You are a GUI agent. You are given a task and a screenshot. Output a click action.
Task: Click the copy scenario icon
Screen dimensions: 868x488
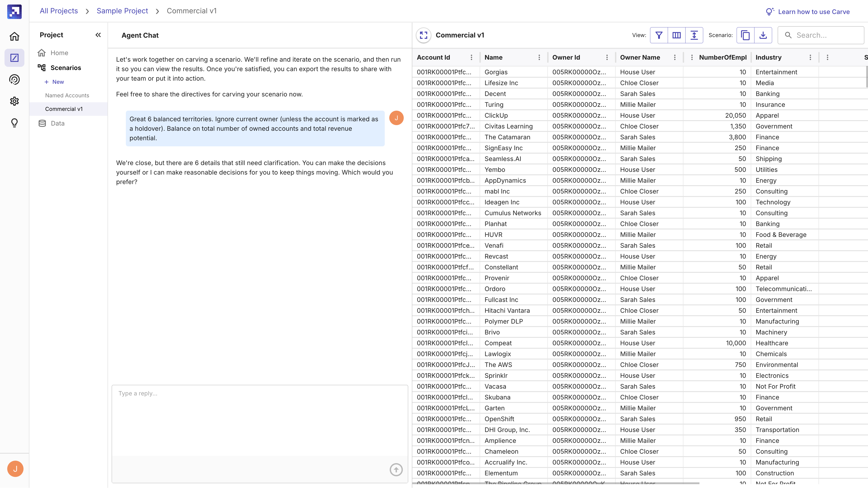click(x=745, y=35)
